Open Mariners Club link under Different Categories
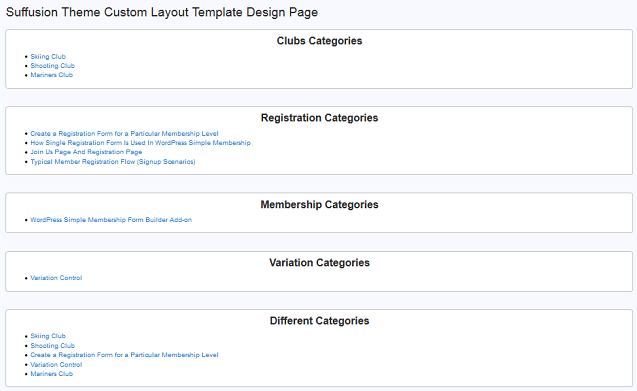 52,374
